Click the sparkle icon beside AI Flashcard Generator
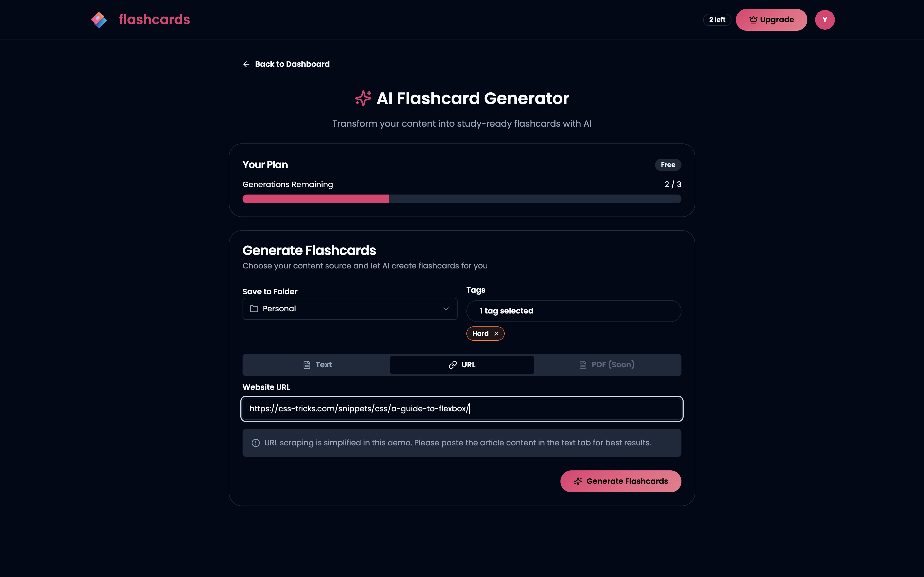 363,98
